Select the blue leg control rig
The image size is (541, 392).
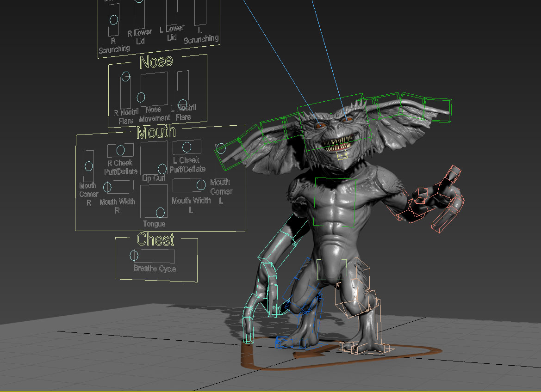click(301, 303)
